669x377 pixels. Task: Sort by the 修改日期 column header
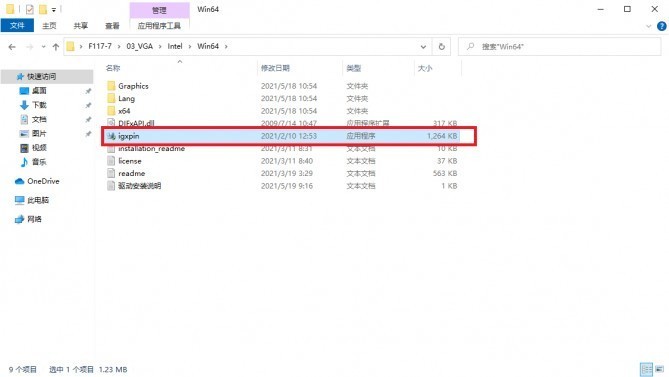click(275, 68)
